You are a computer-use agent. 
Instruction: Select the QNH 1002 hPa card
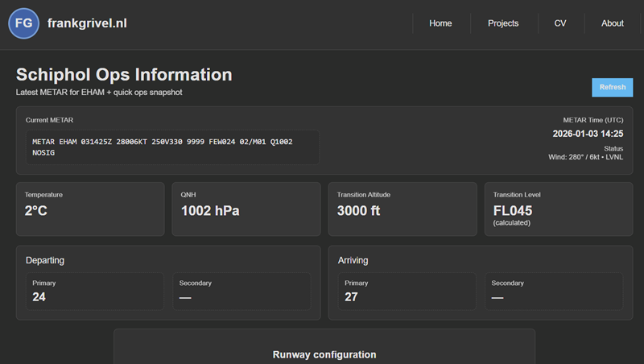click(246, 209)
